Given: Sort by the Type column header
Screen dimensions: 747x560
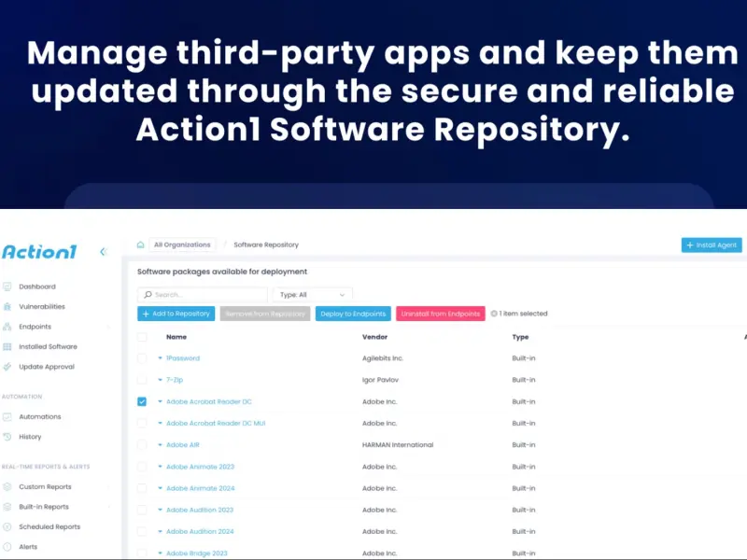Looking at the screenshot, I should tap(520, 337).
